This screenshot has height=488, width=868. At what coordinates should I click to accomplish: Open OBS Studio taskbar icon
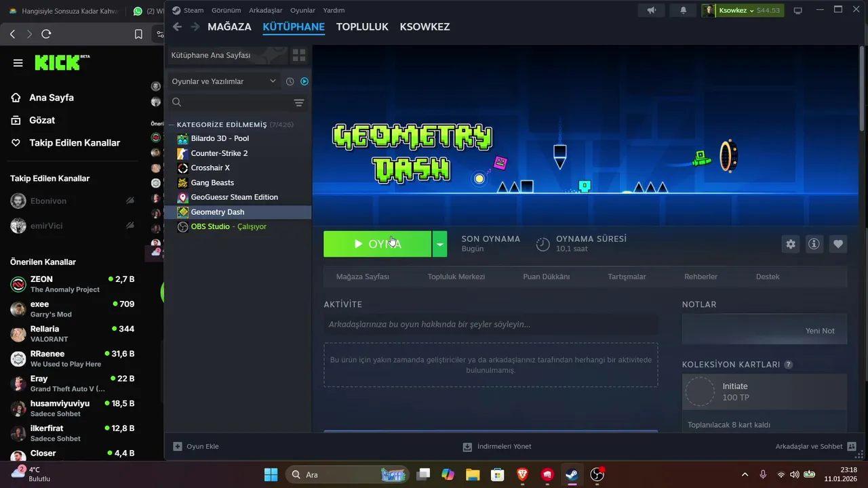tap(597, 474)
